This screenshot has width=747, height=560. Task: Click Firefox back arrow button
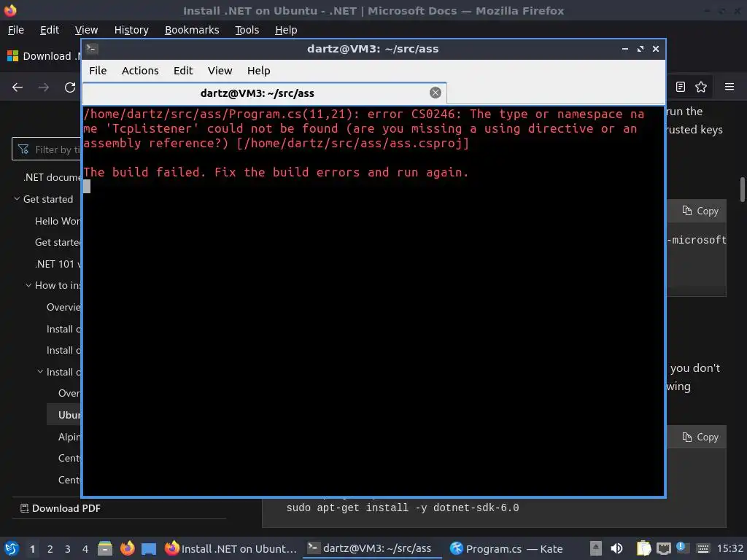point(18,87)
